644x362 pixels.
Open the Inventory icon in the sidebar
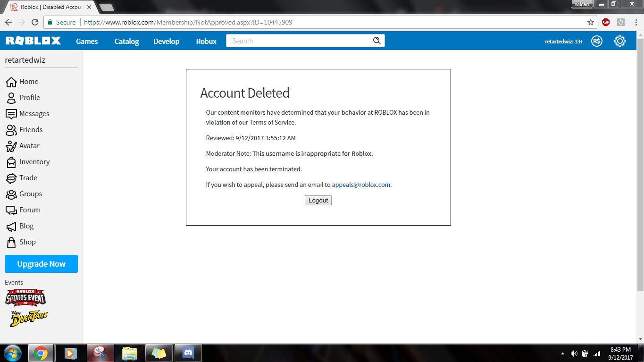pyautogui.click(x=11, y=162)
